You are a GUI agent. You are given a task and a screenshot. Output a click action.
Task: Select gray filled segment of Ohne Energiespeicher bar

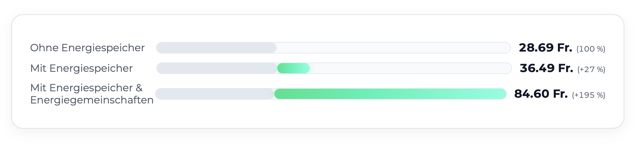tap(216, 48)
